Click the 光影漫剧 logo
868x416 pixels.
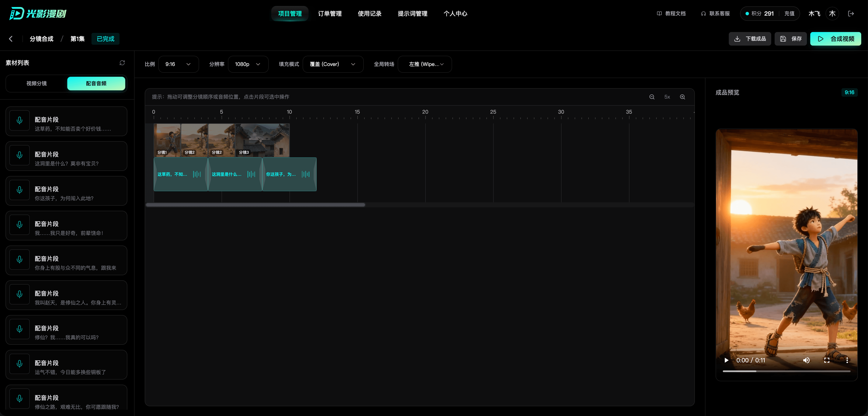click(x=38, y=13)
